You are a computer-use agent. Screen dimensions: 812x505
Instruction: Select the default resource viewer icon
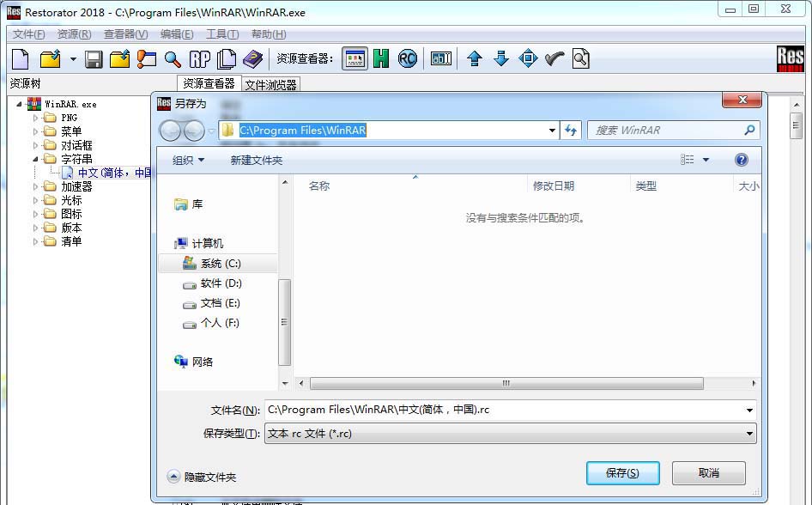[x=354, y=58]
